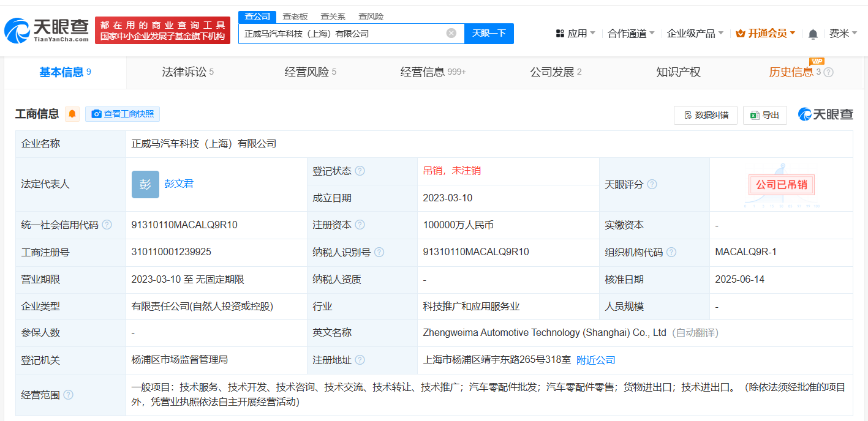
Task: Click the English name Zhengweima Automotive Technology
Action: (x=545, y=333)
